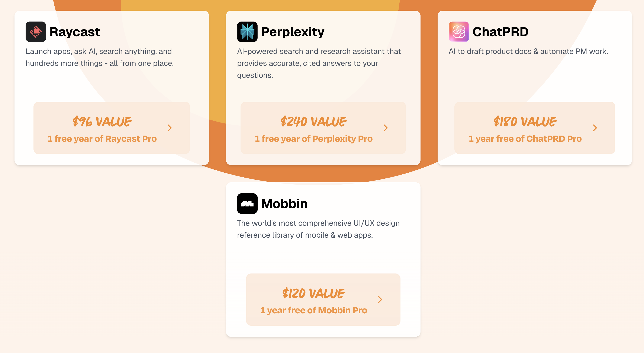Open the ChatPRD offer chevron arrow
644x353 pixels.
[595, 128]
